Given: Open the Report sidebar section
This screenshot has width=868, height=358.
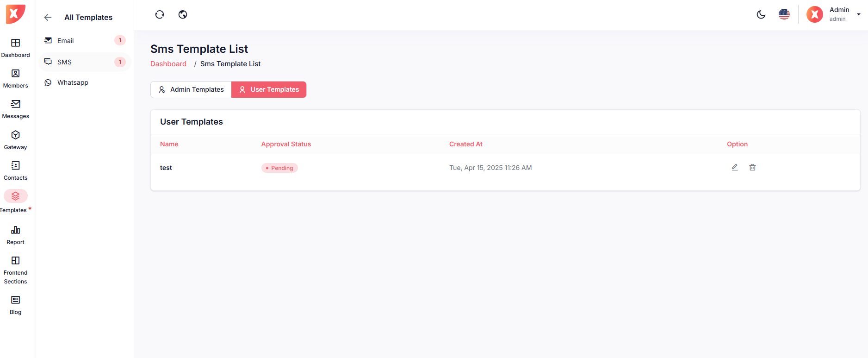Looking at the screenshot, I should (x=16, y=235).
